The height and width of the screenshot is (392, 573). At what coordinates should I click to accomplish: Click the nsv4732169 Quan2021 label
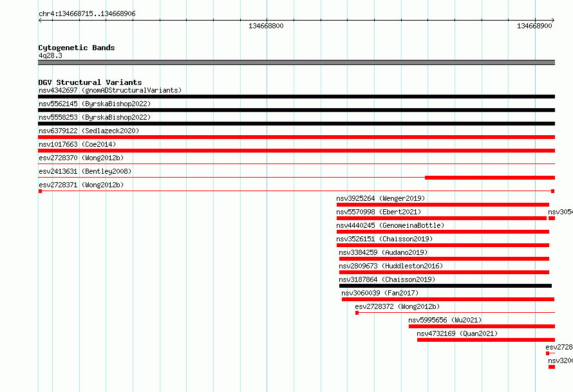[457, 333]
